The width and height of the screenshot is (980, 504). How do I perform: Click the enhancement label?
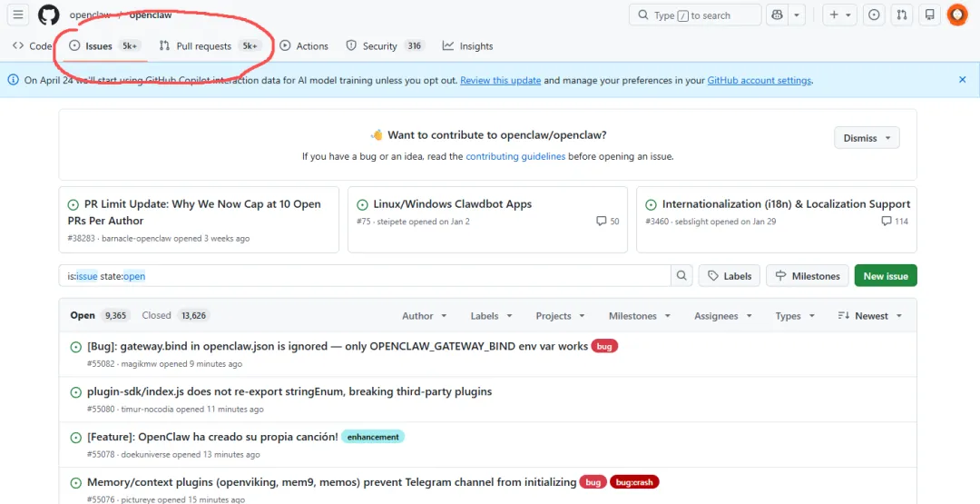coord(373,437)
